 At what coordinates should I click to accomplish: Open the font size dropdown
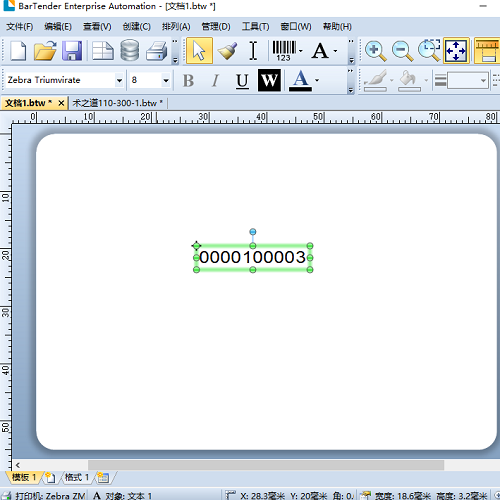[166, 80]
